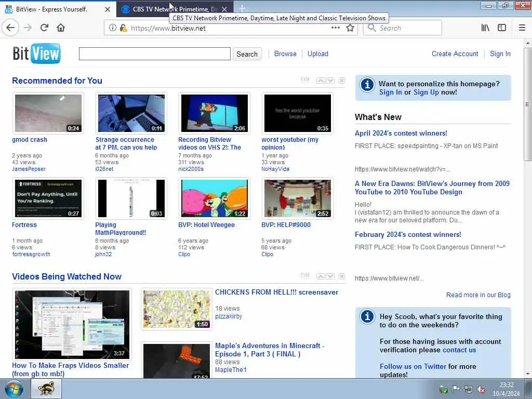This screenshot has width=532, height=399.
Task: Open the network tray icon
Action: pos(469,390)
